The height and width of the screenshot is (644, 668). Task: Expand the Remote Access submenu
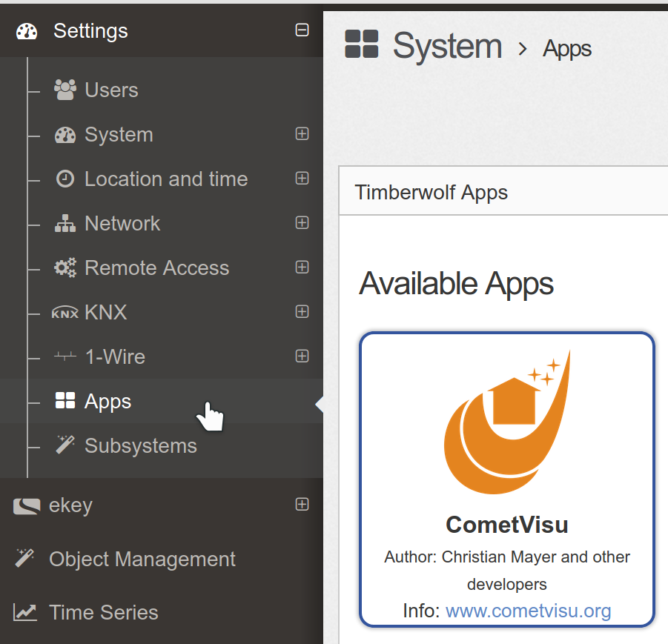[302, 267]
